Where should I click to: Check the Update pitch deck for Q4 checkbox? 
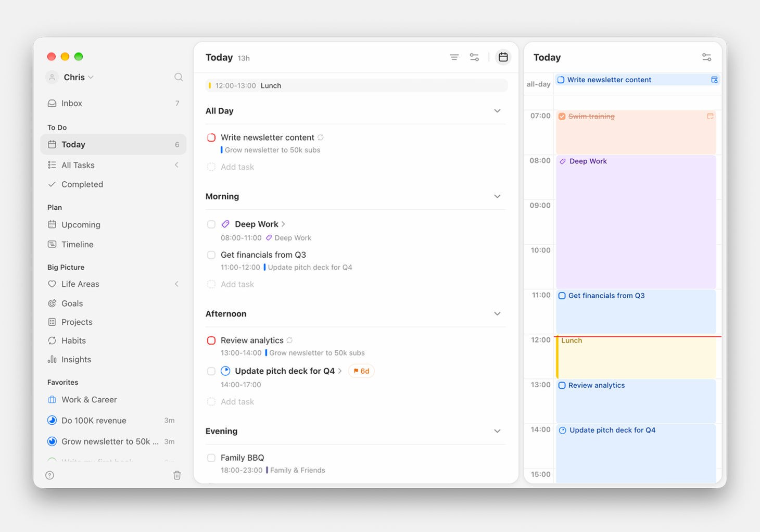(x=211, y=371)
